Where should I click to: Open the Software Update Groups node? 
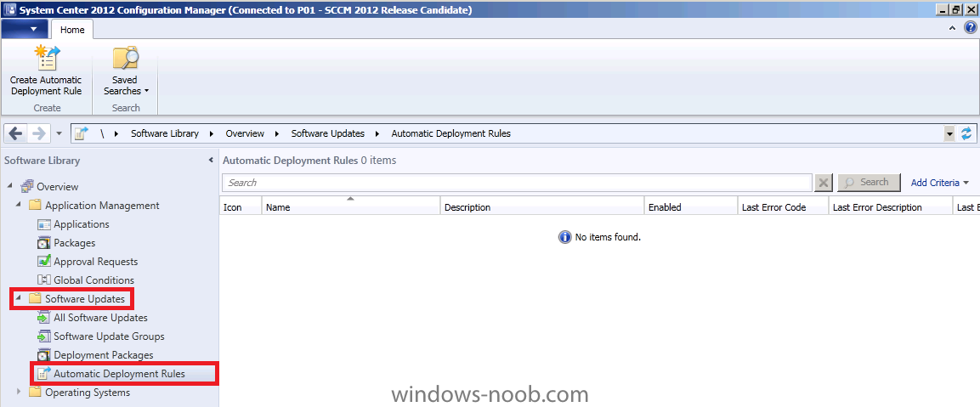click(109, 336)
